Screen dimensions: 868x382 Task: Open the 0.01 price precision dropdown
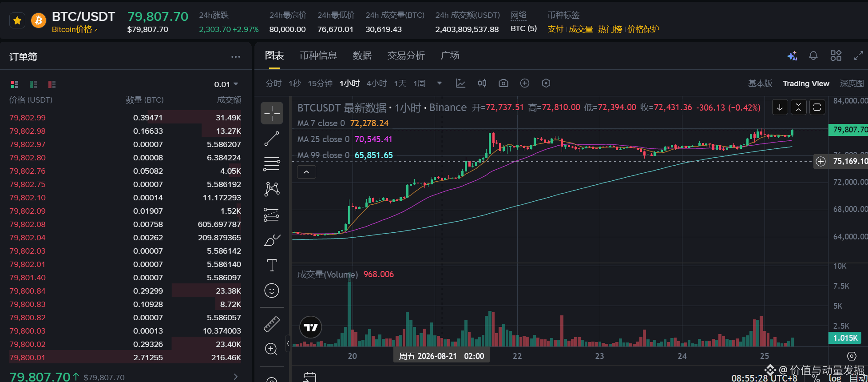226,84
